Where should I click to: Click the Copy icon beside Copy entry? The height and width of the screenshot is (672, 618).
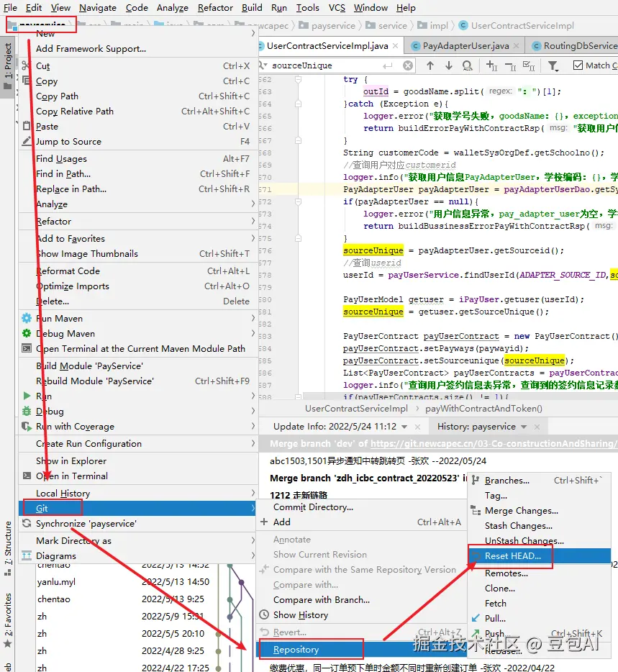[26, 81]
